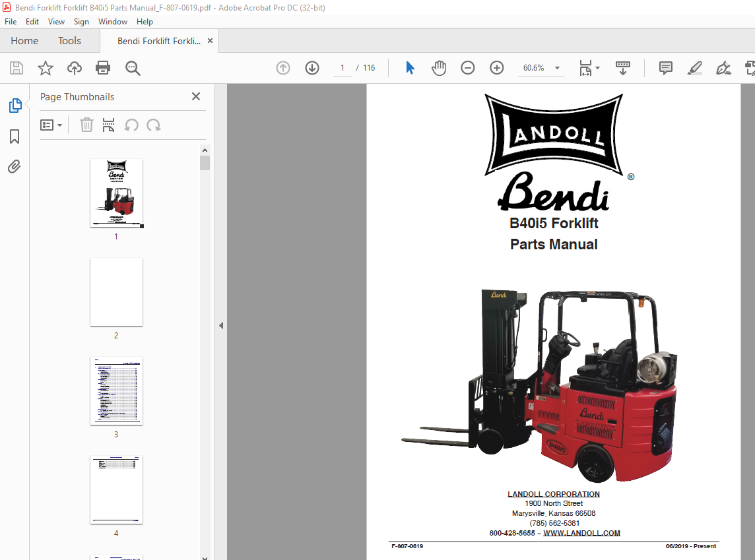Open the Bookmarks sidebar icon
This screenshot has height=560, width=755.
pos(15,137)
